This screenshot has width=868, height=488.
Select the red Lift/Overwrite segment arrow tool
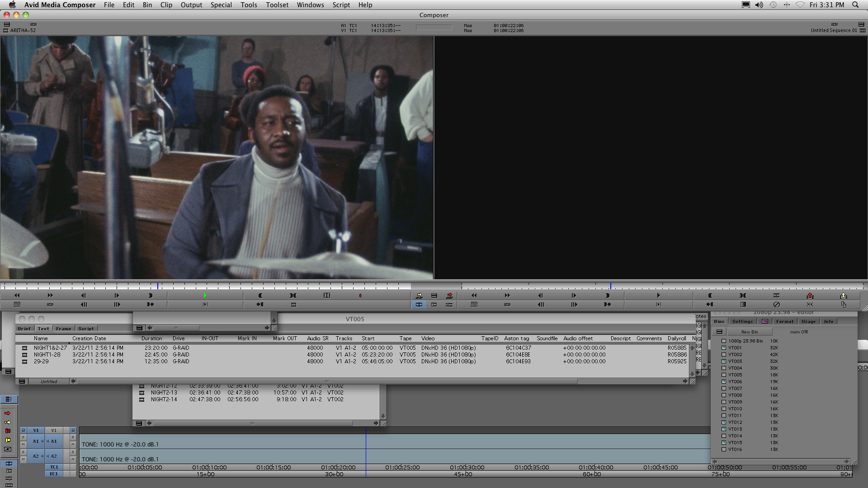click(x=7, y=413)
